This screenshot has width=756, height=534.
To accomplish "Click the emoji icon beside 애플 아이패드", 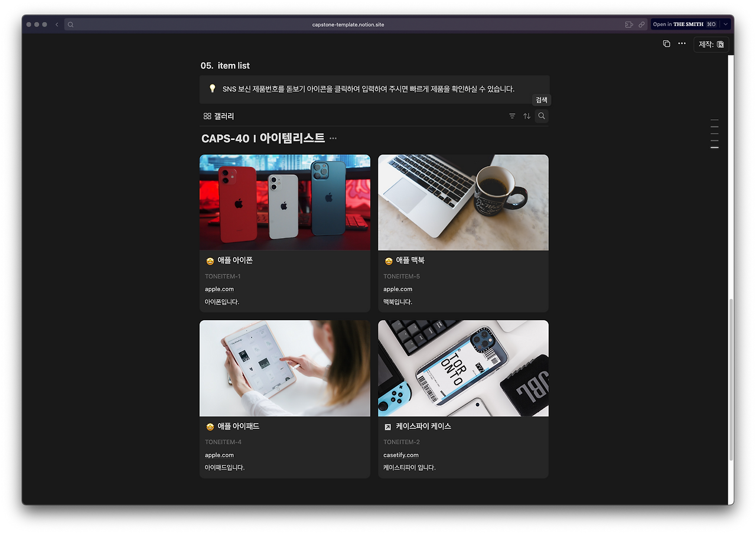I will pos(210,427).
